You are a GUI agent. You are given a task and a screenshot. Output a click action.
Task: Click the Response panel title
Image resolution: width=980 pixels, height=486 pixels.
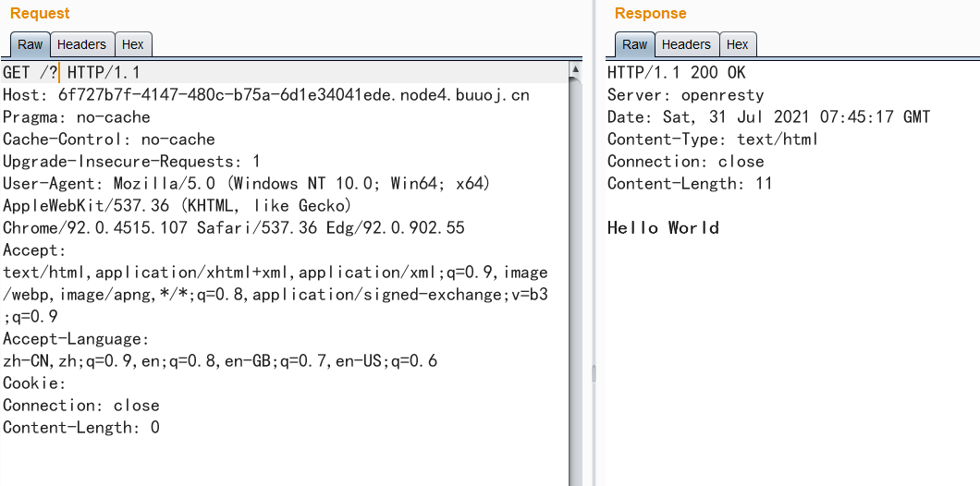tap(650, 13)
